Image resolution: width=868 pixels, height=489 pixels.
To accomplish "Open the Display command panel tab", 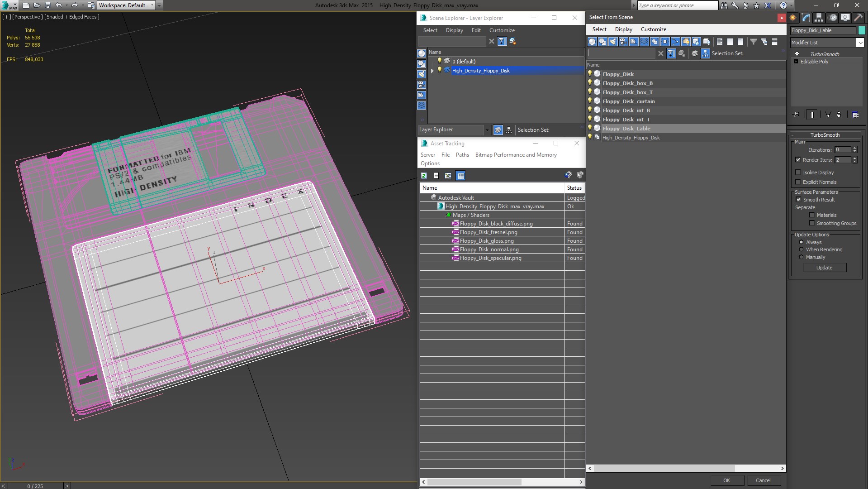I will [x=845, y=18].
